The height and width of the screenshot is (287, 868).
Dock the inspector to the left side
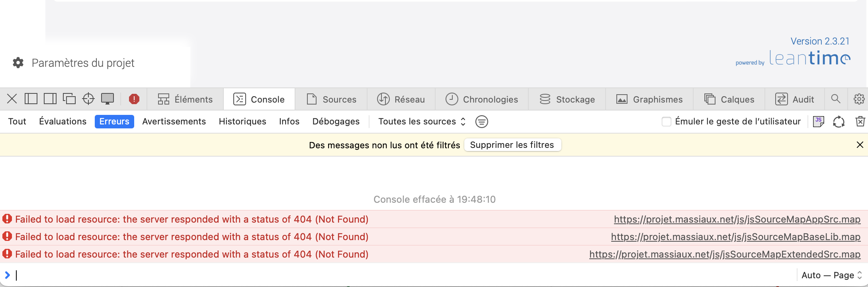(31, 99)
